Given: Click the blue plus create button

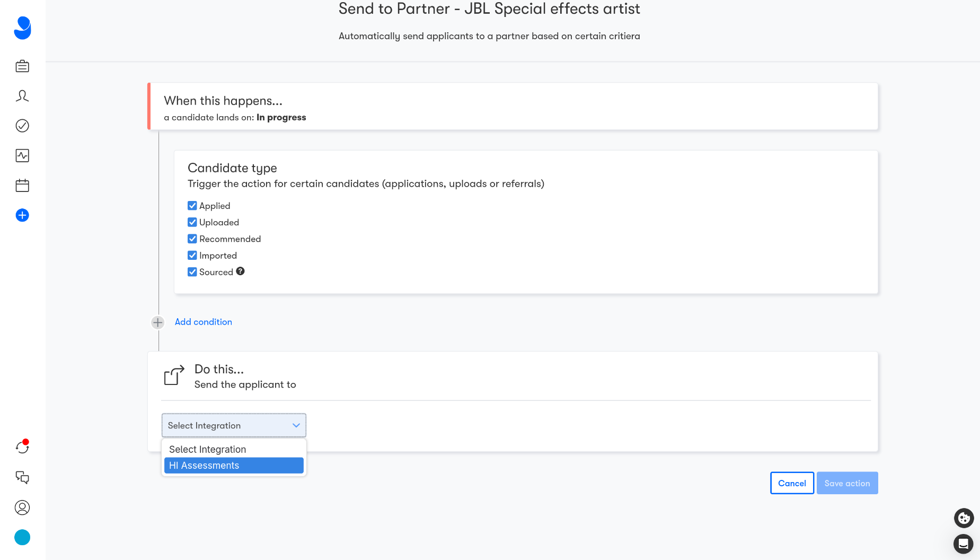Looking at the screenshot, I should [22, 215].
